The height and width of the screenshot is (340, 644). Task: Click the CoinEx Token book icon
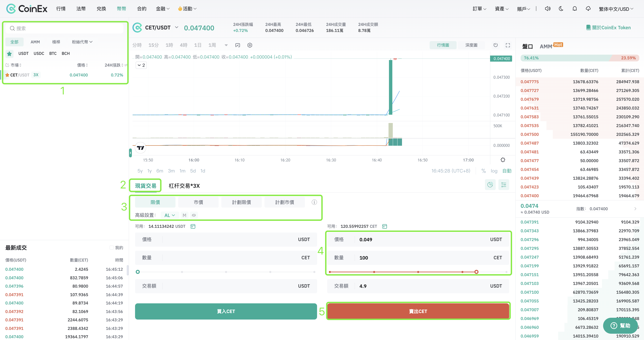coord(588,27)
